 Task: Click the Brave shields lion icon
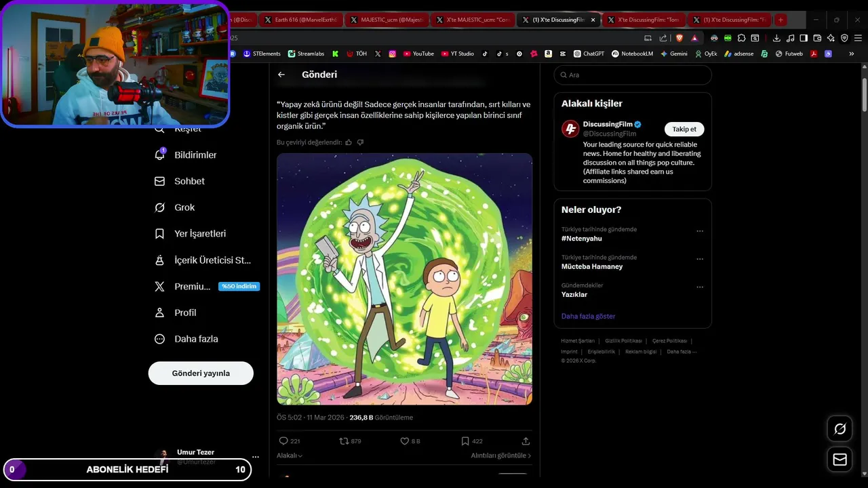click(x=679, y=38)
